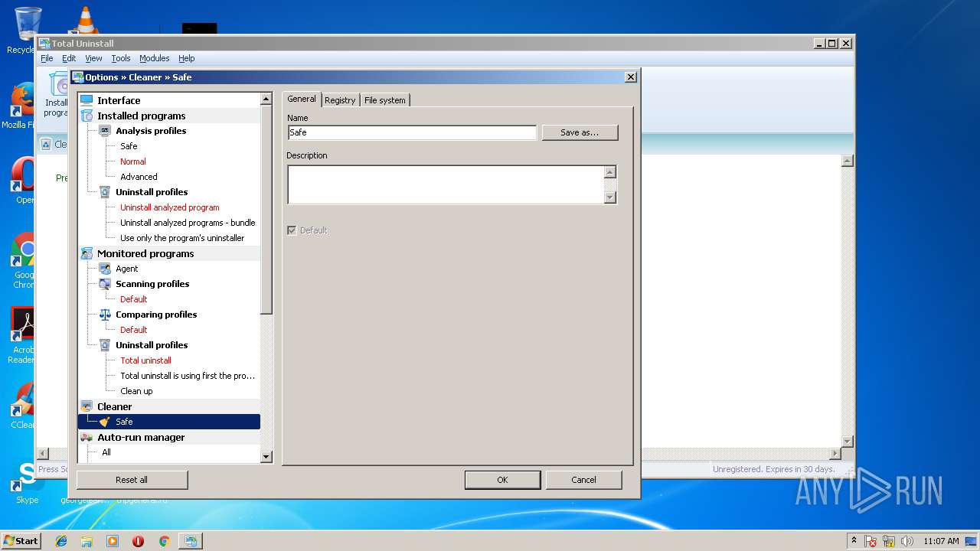Switch to the Registry tab

(x=340, y=100)
